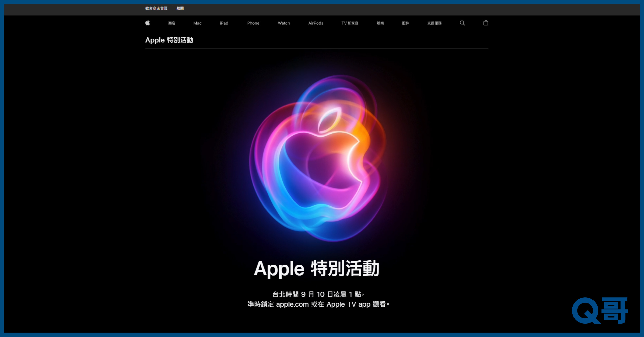
Task: Open the 商店 menu item
Action: [x=172, y=23]
